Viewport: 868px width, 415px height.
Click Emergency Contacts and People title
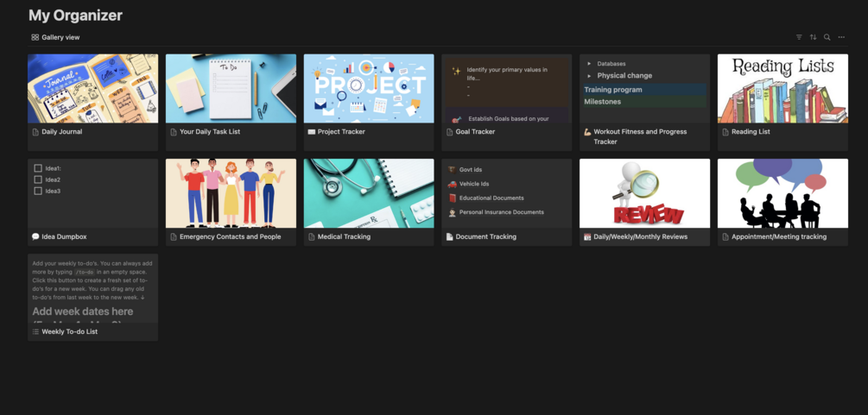tap(231, 236)
